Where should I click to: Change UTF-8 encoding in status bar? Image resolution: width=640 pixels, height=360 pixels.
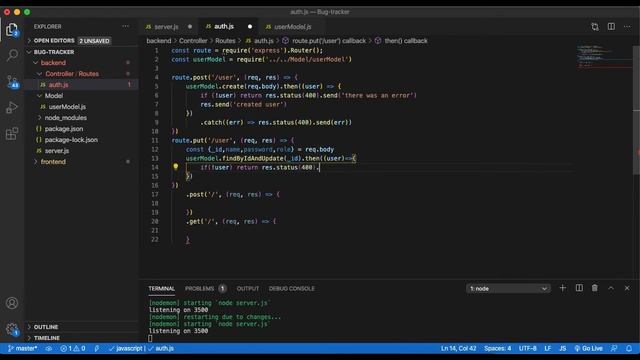point(527,349)
